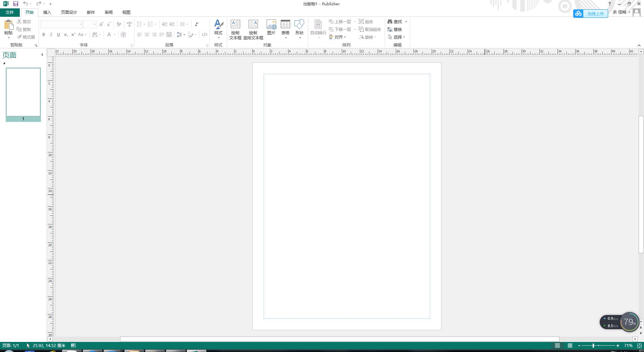Save the publication from quick access toolbar

click(15, 4)
